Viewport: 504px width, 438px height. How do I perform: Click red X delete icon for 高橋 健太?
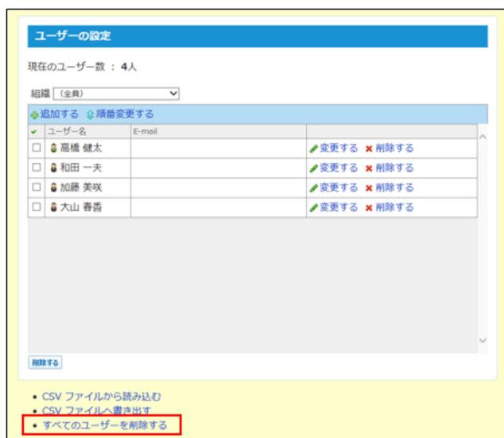[x=369, y=149]
